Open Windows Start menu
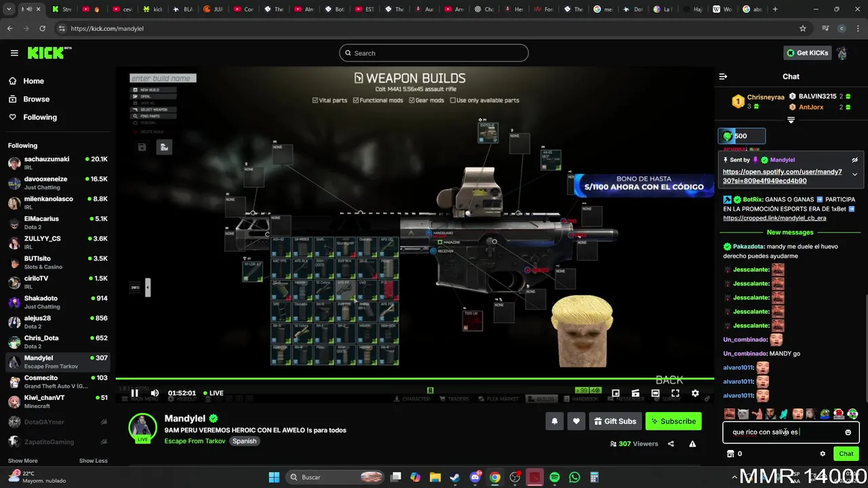Viewport: 868px width, 488px height. point(274,477)
